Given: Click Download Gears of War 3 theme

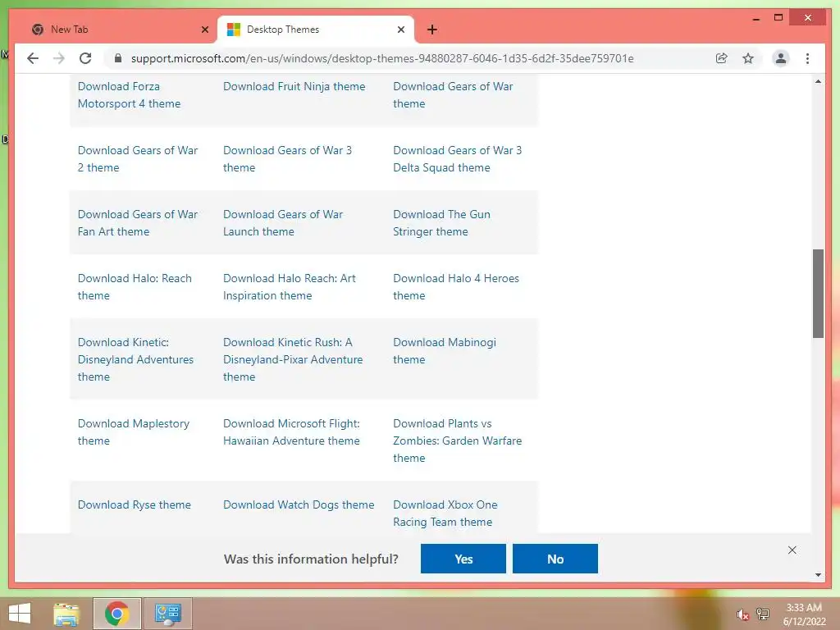Looking at the screenshot, I should click(287, 158).
